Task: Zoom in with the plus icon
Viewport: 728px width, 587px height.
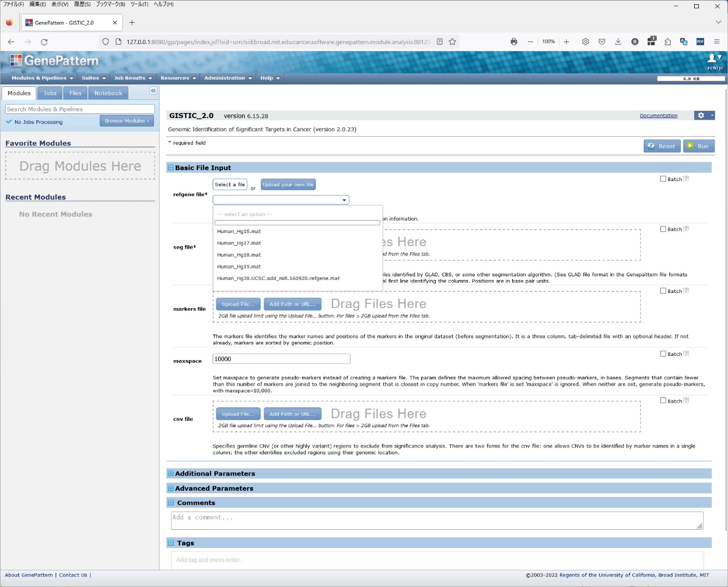Action: click(566, 42)
